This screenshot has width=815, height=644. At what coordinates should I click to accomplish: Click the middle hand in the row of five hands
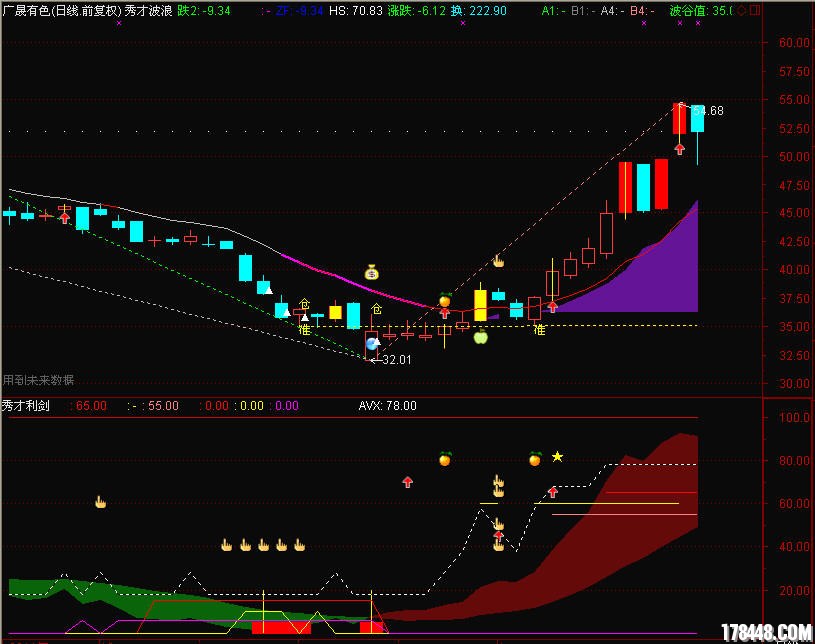tap(263, 545)
